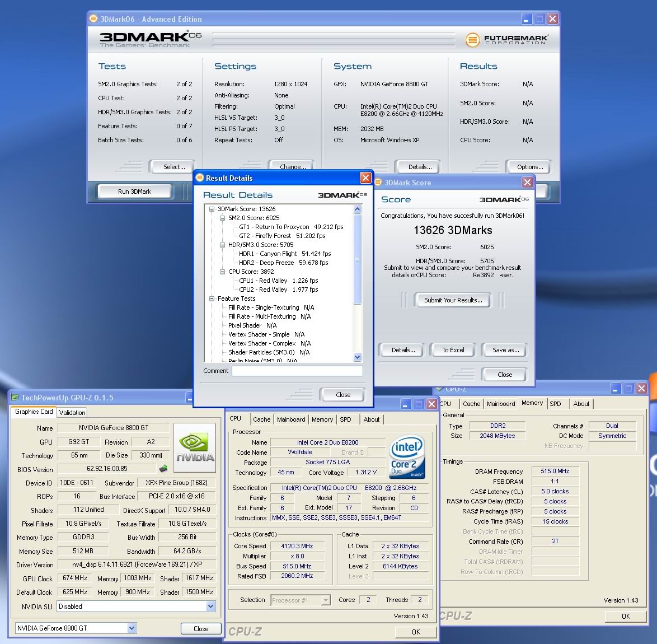This screenshot has height=644, width=657.
Task: Minimize the 3DMark06 main window
Action: point(527,19)
